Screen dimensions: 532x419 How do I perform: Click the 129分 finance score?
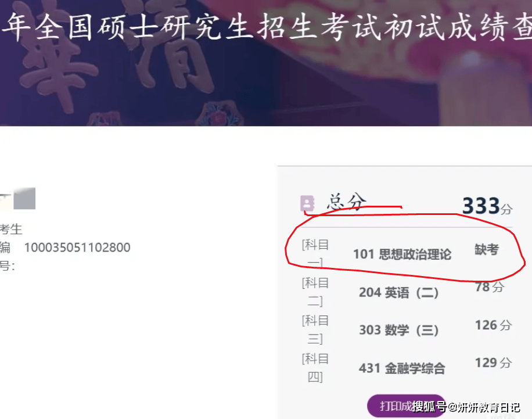pos(493,363)
